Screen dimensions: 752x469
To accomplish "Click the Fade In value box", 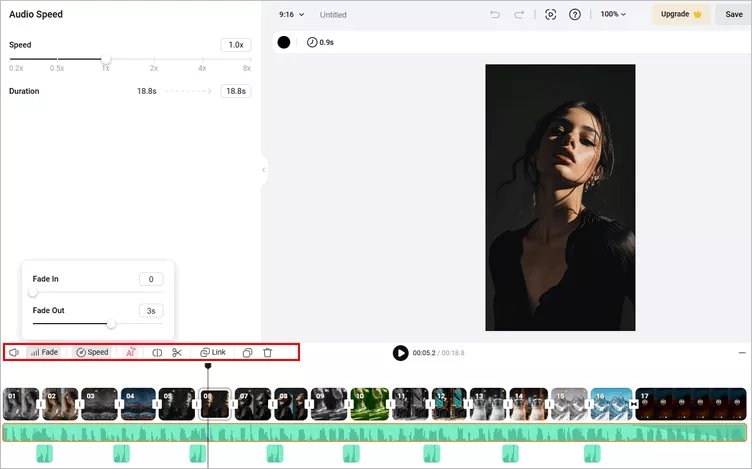I will pos(151,279).
